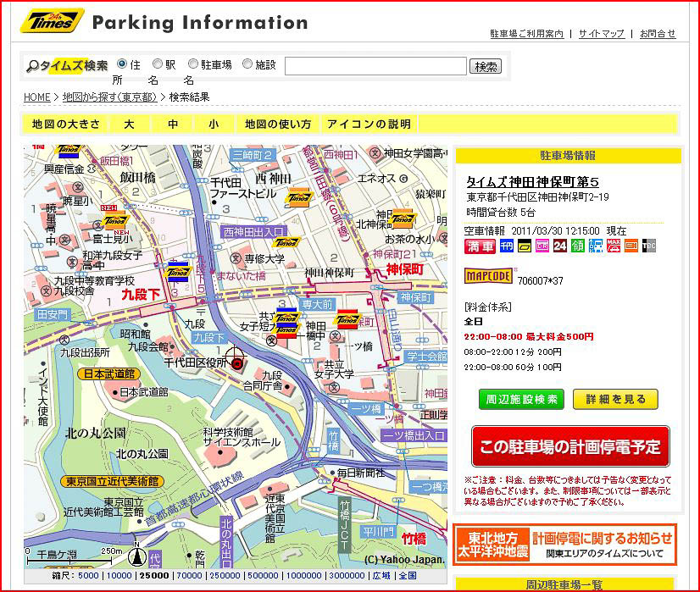Click the green 領 receipt icon

577,246
